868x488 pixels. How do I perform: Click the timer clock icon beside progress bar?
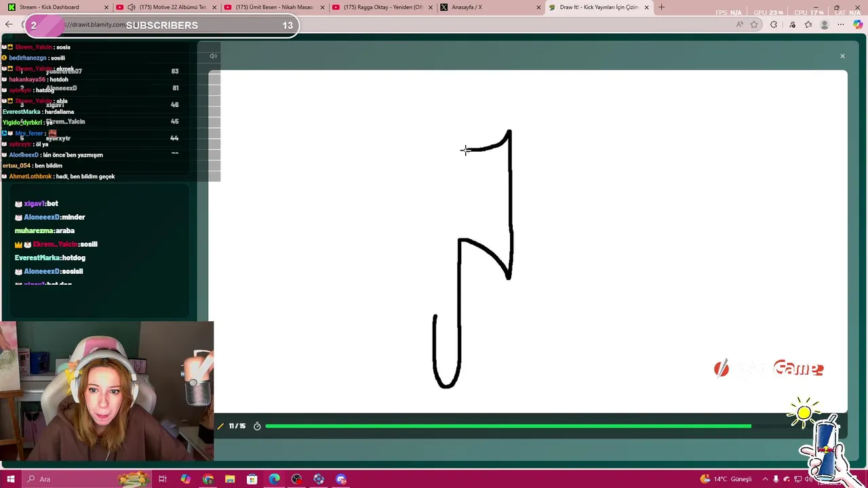point(257,426)
